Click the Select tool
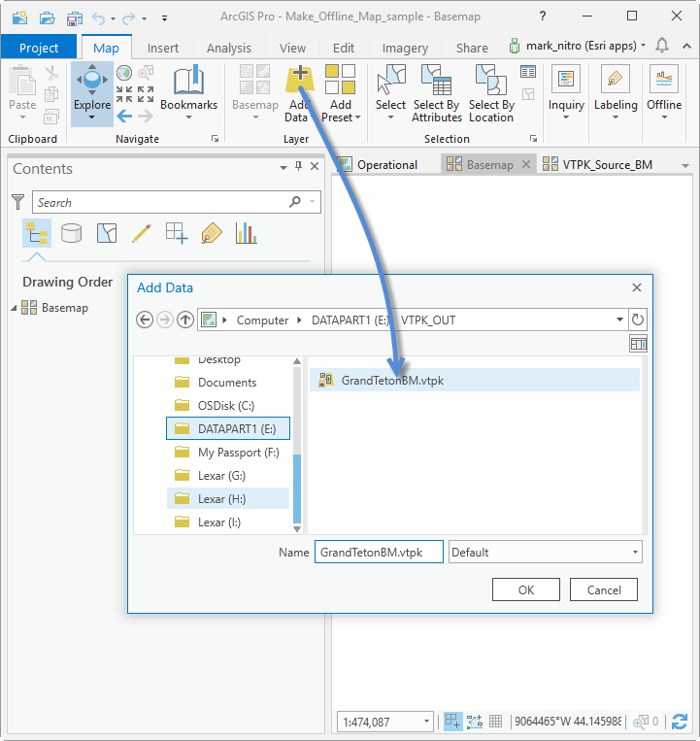This screenshot has height=741, width=700. point(390,93)
